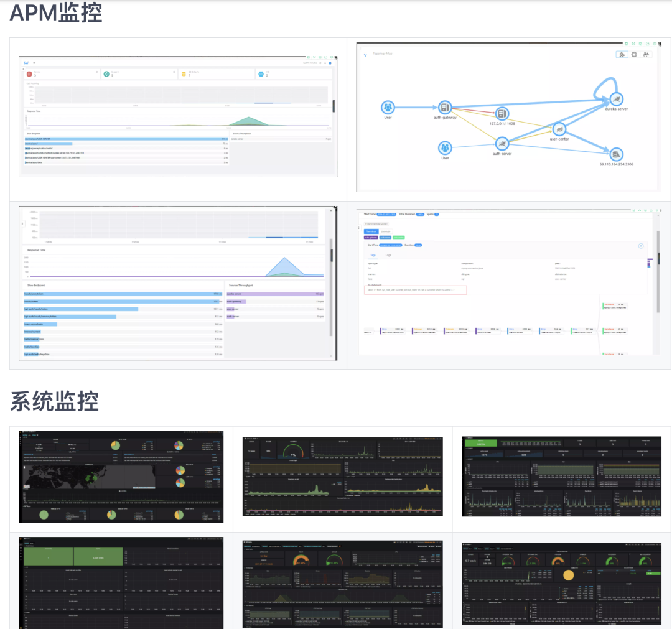The image size is (672, 629).
Task: Close the span detail panel
Action: coord(641,246)
